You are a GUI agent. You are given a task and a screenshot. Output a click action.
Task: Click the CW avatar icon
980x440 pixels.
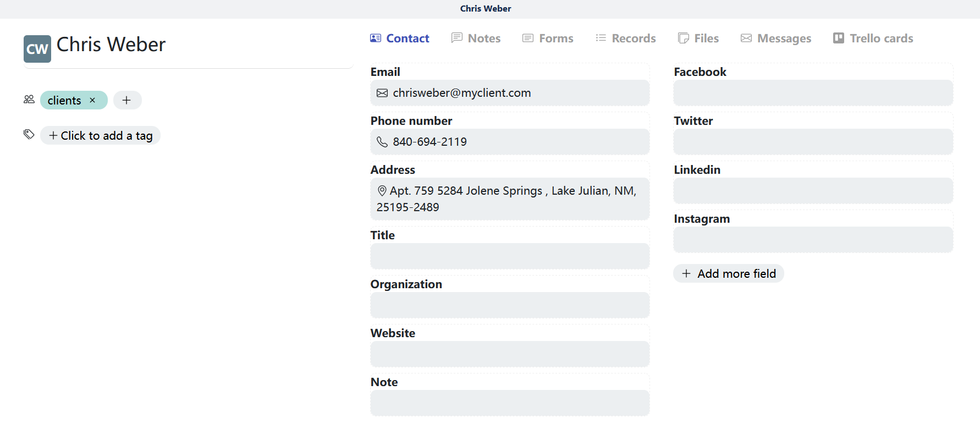coord(37,49)
